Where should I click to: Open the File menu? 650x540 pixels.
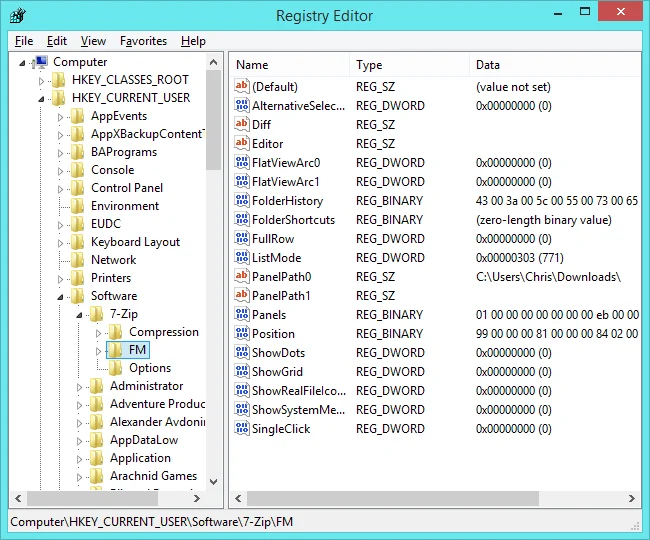coord(24,41)
